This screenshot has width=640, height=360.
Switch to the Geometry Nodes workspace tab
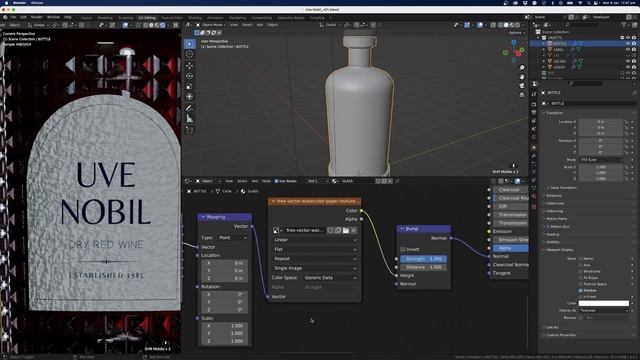click(x=291, y=18)
